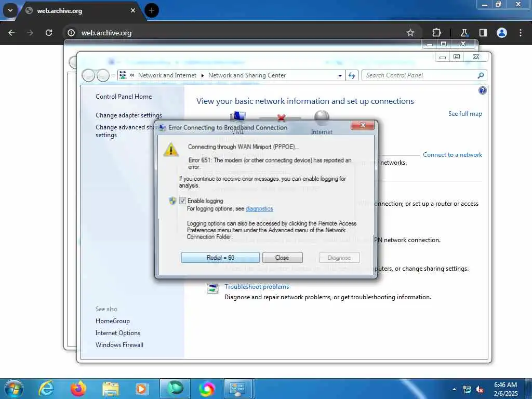The width and height of the screenshot is (532, 399).
Task: Click the Internet globe icon in network map
Action: point(322,118)
